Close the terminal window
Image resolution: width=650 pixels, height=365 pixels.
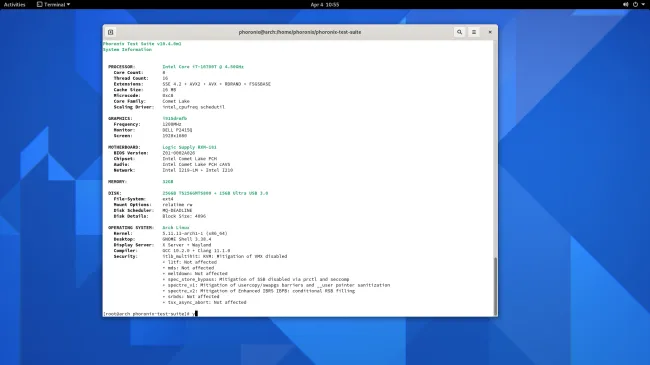490,32
